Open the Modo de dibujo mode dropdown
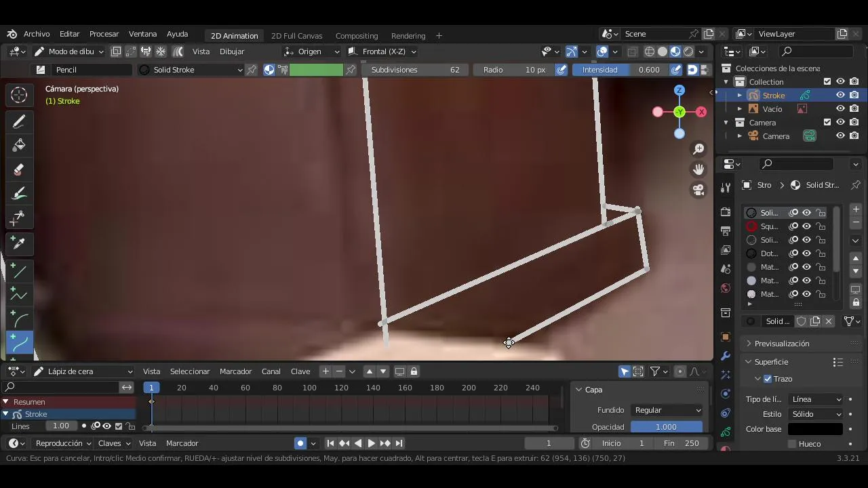Image resolution: width=868 pixels, height=488 pixels. tap(68, 52)
